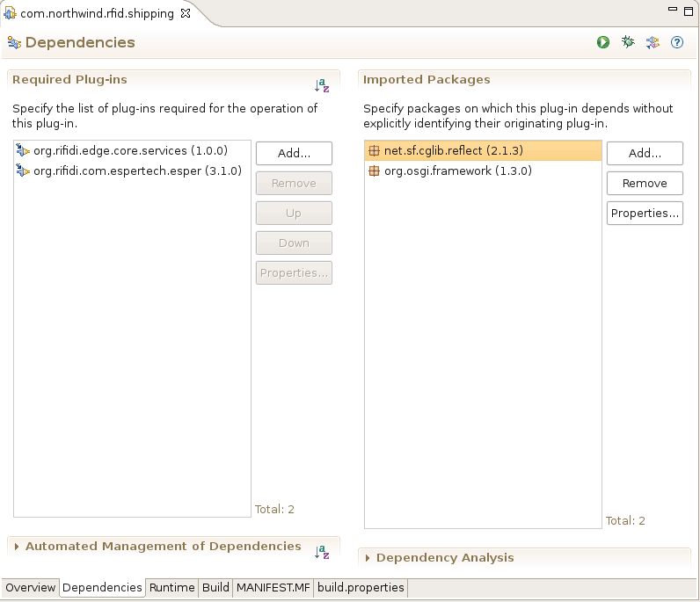Select net.sf.cglib.reflect (2.1.3) package
This screenshot has height=602, width=700.
click(x=483, y=150)
